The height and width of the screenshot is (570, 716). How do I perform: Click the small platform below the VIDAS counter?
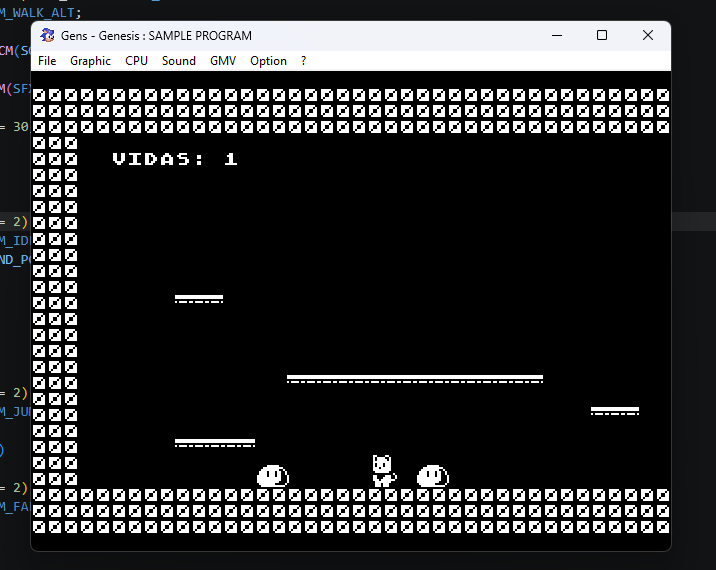click(199, 299)
